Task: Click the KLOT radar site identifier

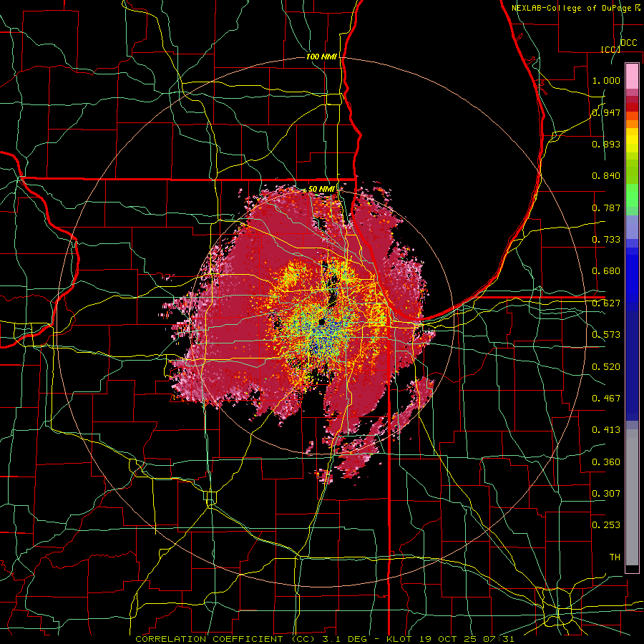Action: (x=399, y=639)
